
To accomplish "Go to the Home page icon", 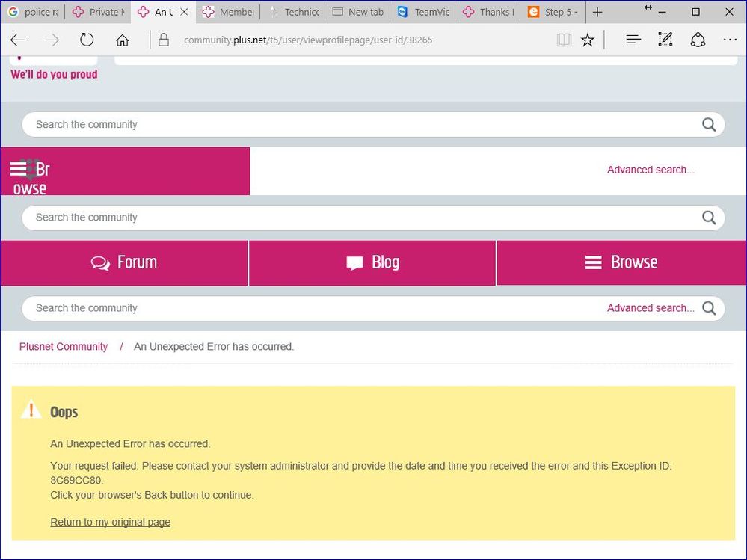I will click(122, 40).
